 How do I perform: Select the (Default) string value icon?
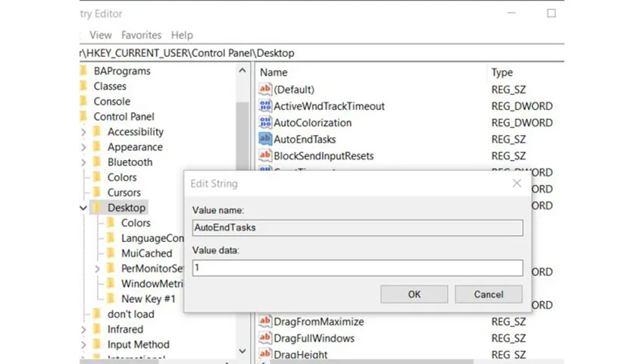tap(265, 89)
